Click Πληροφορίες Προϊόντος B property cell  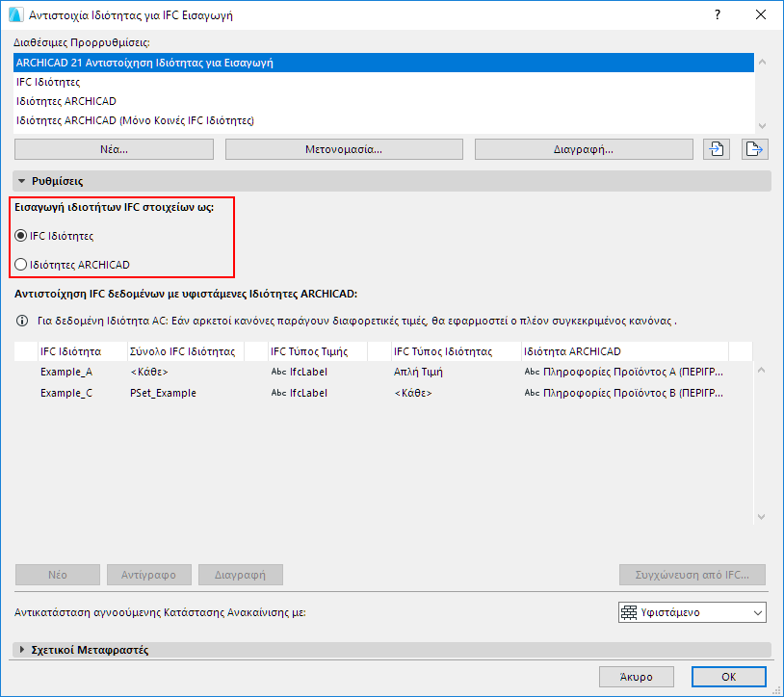[x=624, y=393]
